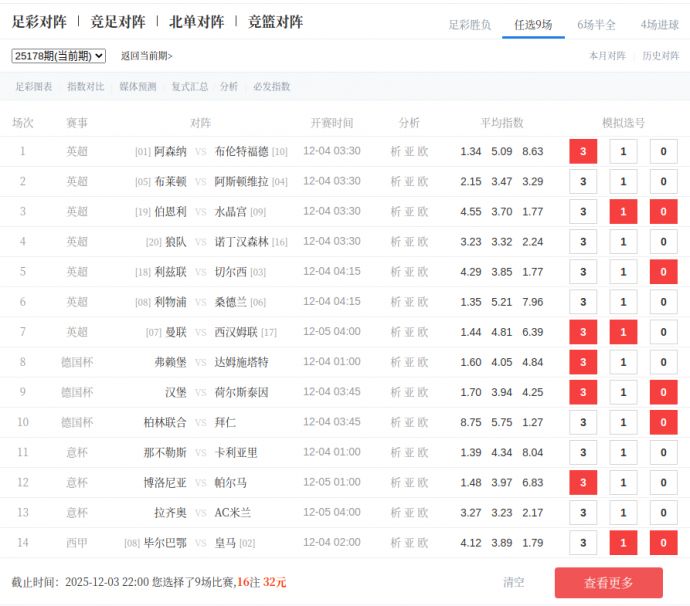Toggle pick 3 for 阿森纳 vs 布伦特福德
Viewport: 690px width, 606px height.
583,152
